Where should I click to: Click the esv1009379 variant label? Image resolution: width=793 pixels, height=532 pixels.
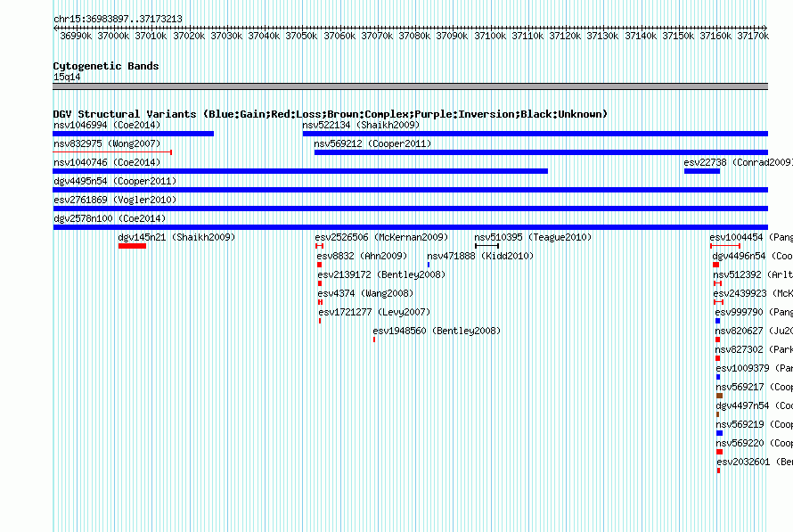pos(755,368)
